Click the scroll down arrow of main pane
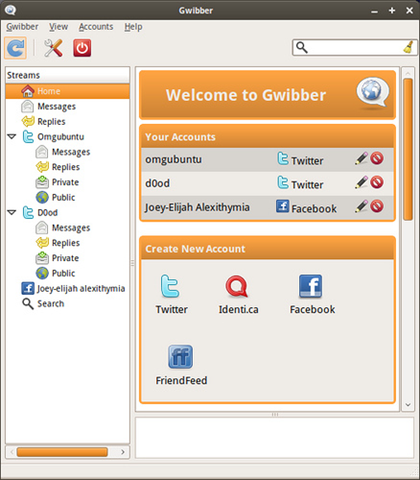Screen dimensions: 420x480 click(x=408, y=405)
